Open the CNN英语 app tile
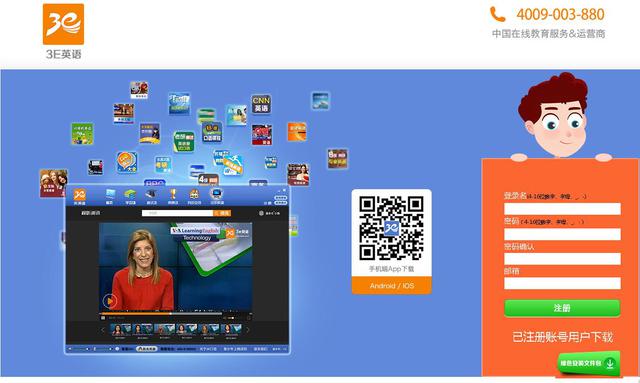The height and width of the screenshot is (383, 640). pyautogui.click(x=261, y=105)
